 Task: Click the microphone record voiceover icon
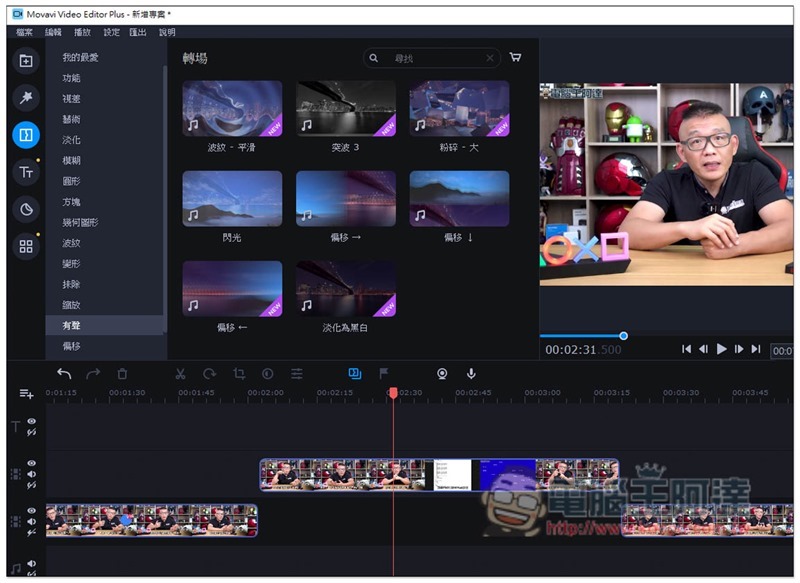tap(471, 374)
